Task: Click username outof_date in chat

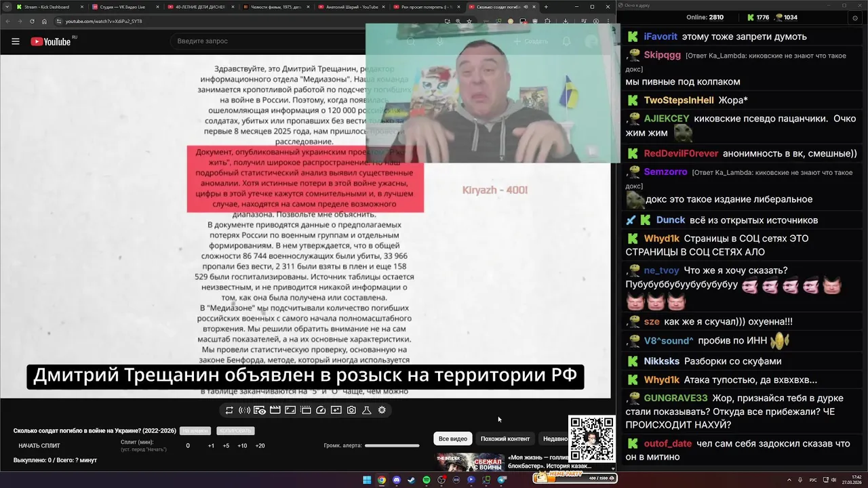Action: tap(668, 444)
